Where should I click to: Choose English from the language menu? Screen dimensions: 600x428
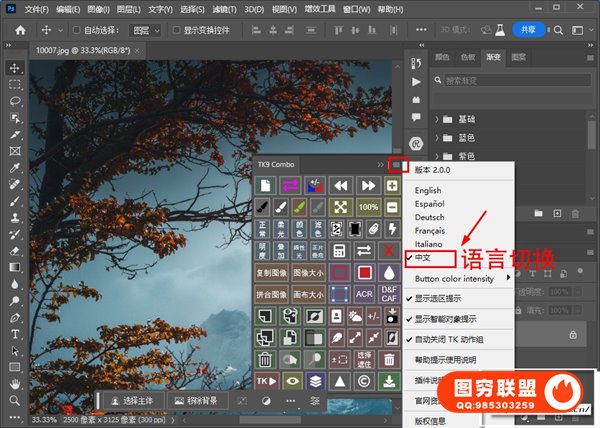tap(428, 190)
